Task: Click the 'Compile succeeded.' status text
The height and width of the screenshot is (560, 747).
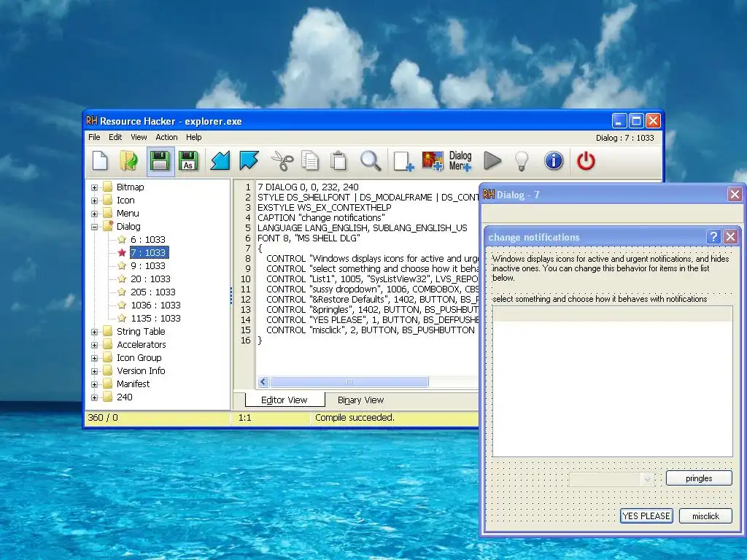Action: (355, 418)
